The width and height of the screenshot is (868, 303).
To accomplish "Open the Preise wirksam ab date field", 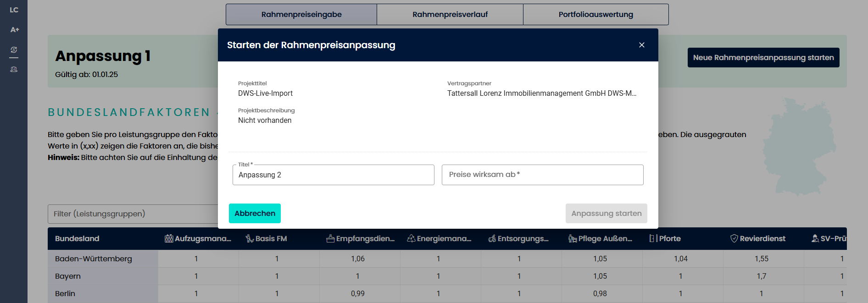I will tap(542, 175).
